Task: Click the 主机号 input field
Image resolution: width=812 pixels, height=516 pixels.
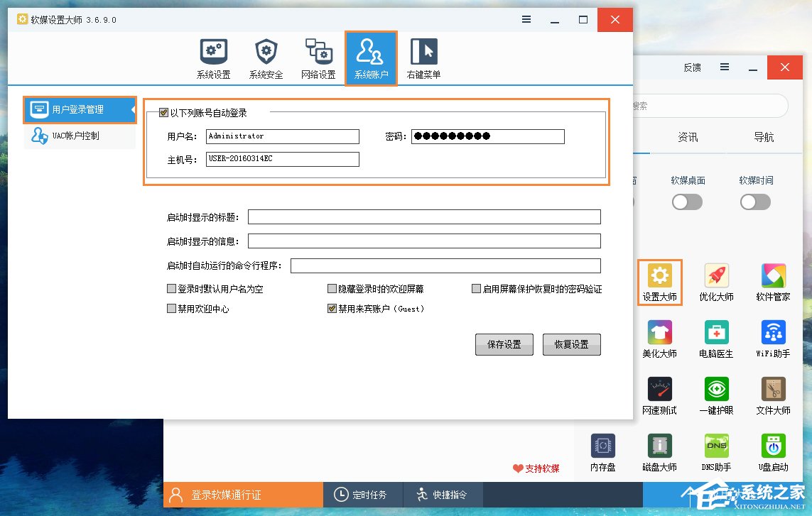Action: click(281, 159)
